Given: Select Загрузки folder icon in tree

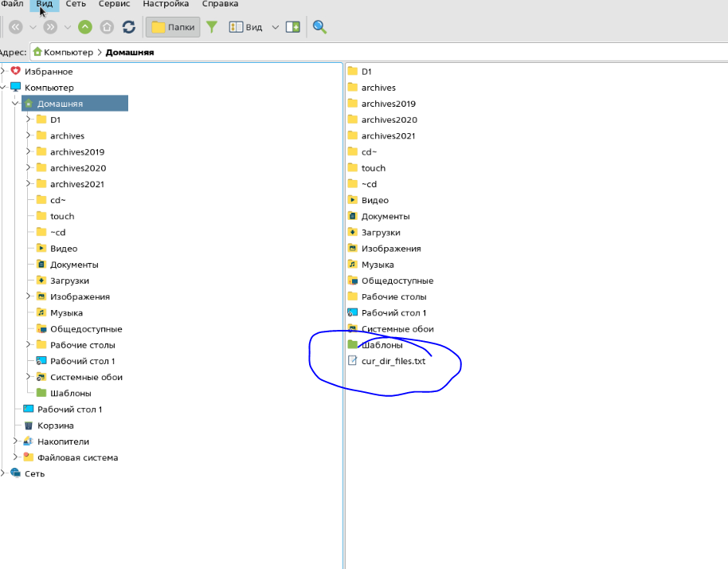Looking at the screenshot, I should point(41,280).
